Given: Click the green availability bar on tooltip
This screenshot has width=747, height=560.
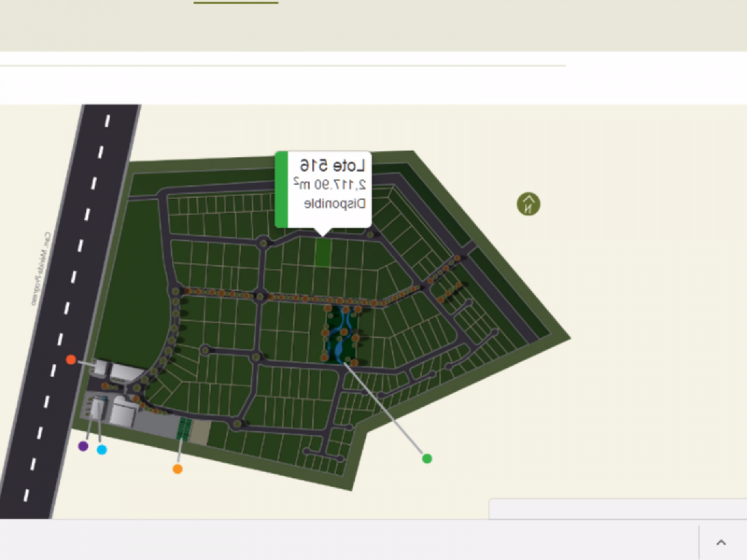Looking at the screenshot, I should point(281,189).
